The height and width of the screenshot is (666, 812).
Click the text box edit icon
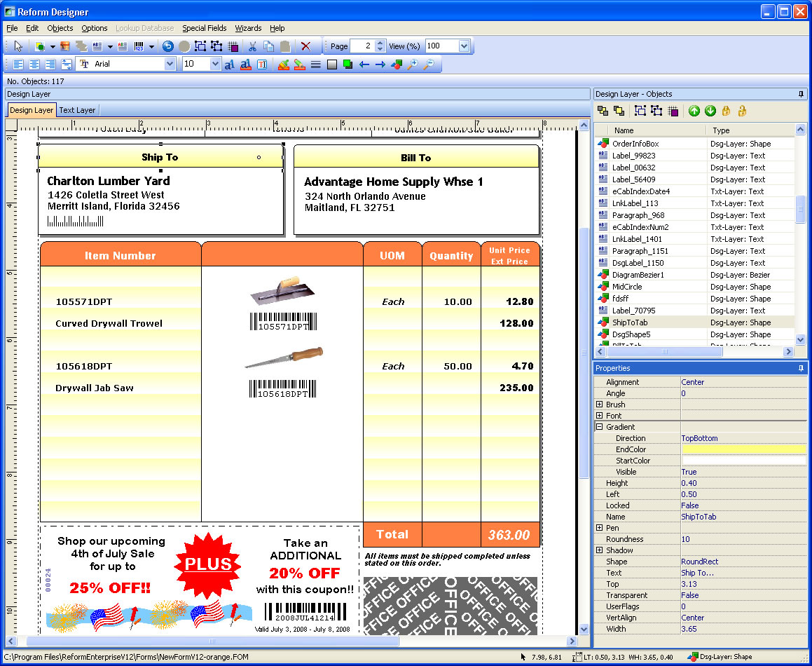(x=262, y=64)
